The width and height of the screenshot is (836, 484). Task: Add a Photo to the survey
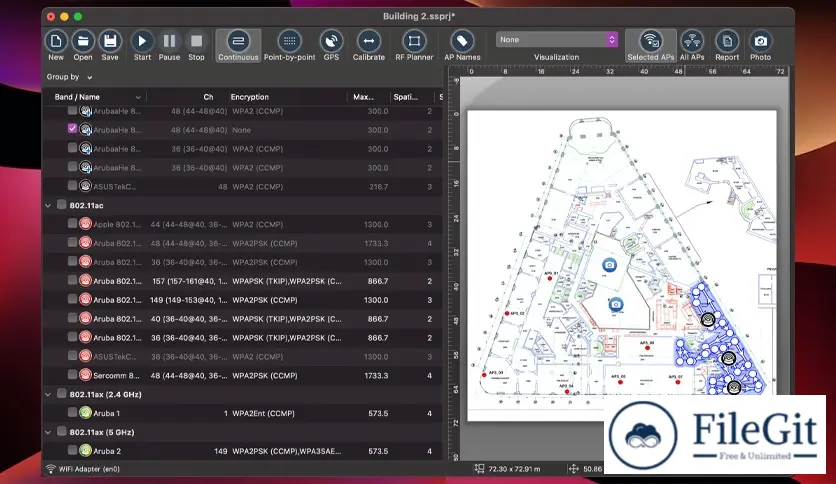(760, 45)
